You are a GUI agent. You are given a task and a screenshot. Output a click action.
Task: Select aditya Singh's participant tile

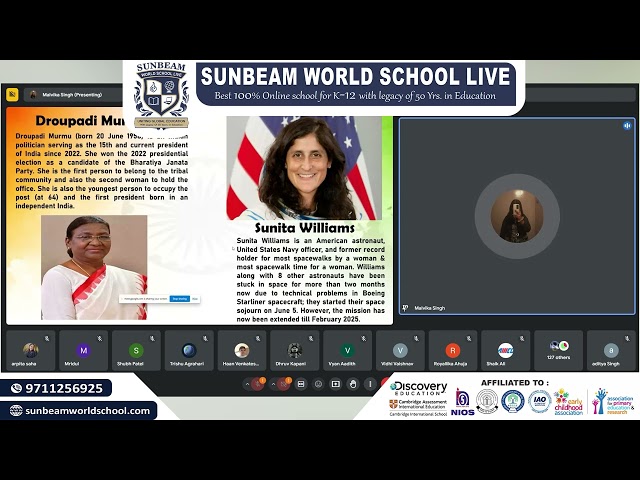611,351
